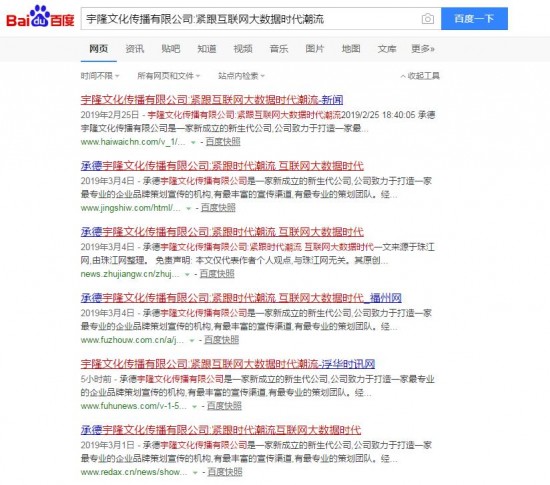The width and height of the screenshot is (550, 485).
Task: Open the www.jingshiw.com result URL
Action: click(x=130, y=208)
